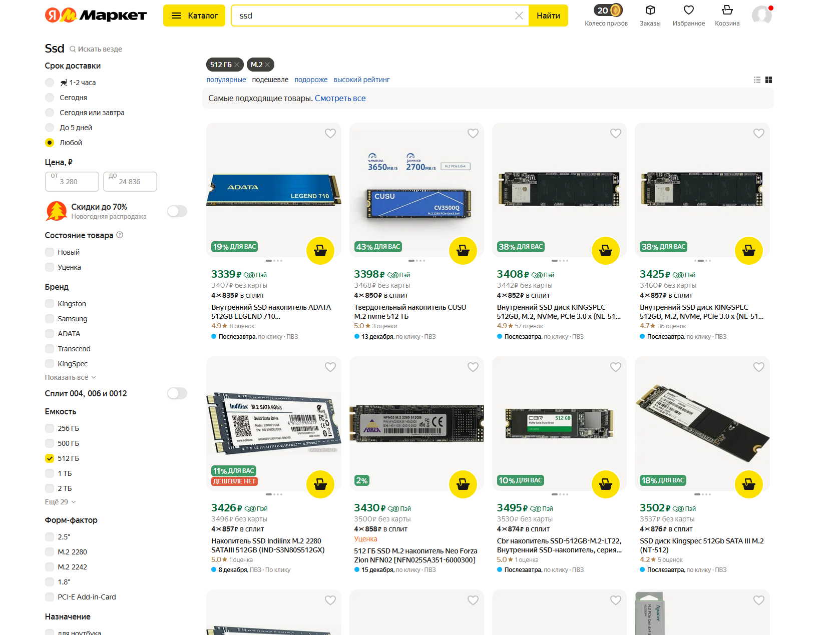Viewport: 840px width, 635px height.
Task: Click the Найти search button
Action: [x=548, y=16]
